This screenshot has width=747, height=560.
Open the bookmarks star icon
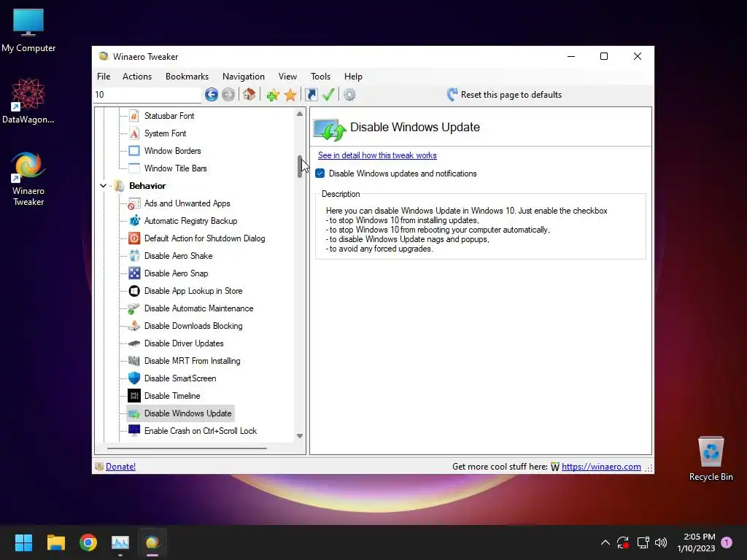pos(290,95)
